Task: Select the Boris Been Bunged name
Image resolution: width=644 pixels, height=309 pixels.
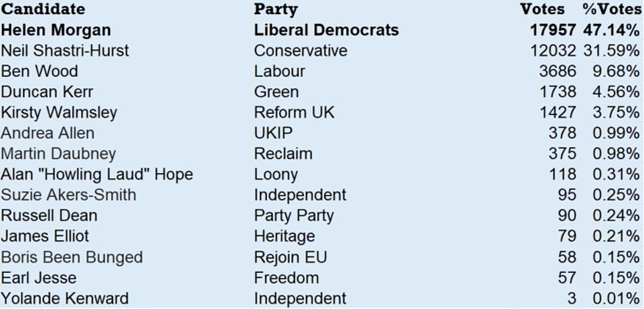Action: (x=72, y=257)
